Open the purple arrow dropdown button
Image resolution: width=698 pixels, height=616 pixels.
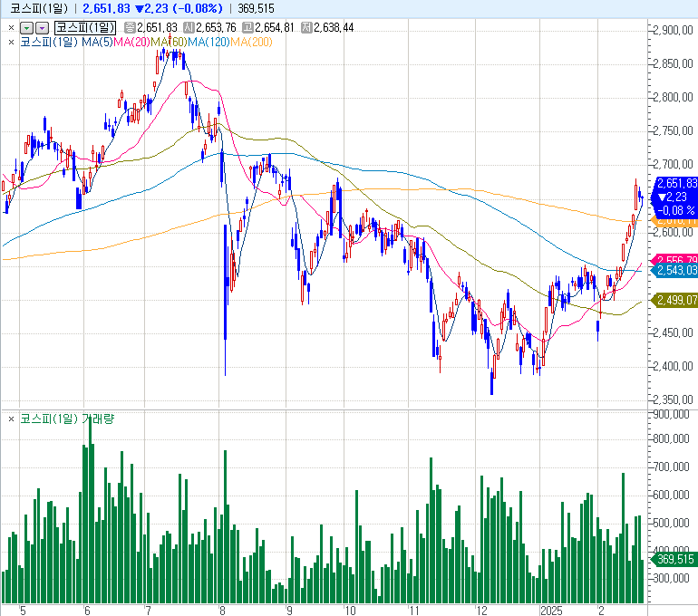[42, 28]
